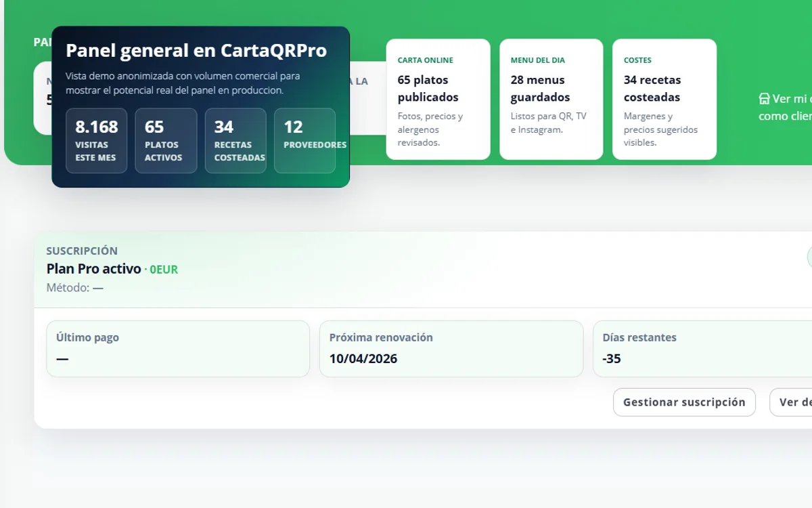812x508 pixels.
Task: Open the Gestionar suscripción button
Action: (684, 402)
